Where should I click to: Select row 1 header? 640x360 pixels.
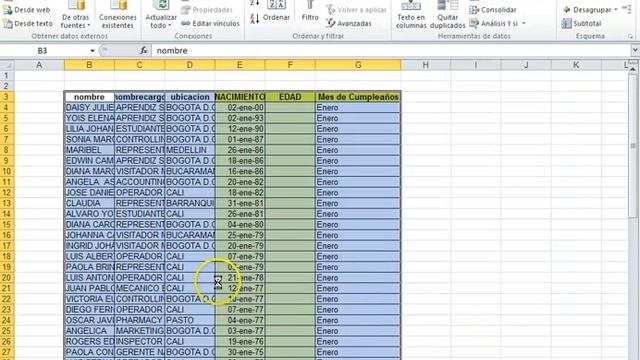(7, 76)
